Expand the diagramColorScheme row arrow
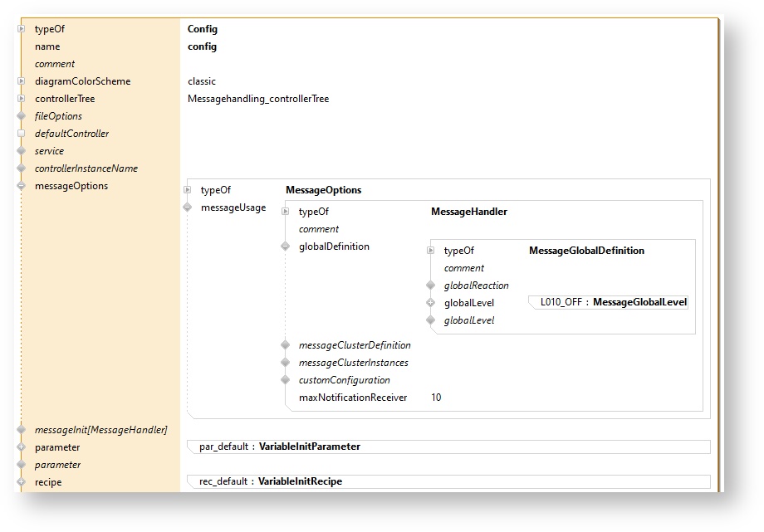Viewport: 764px width, 532px height. coord(21,81)
